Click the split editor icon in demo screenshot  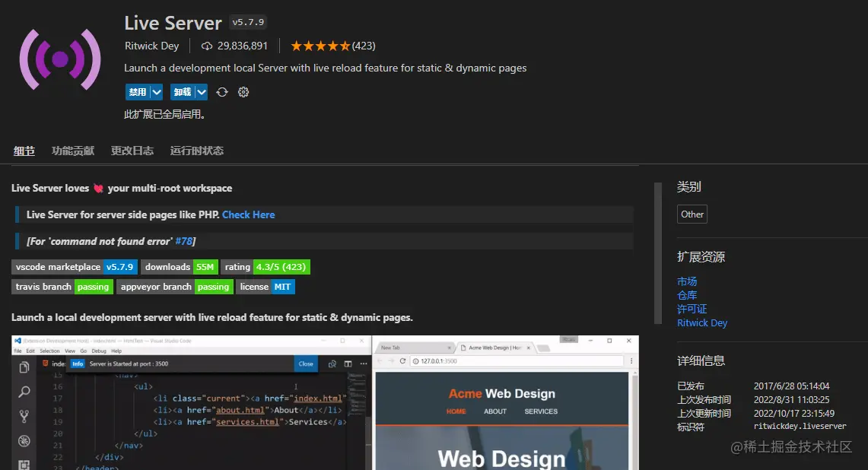[348, 364]
